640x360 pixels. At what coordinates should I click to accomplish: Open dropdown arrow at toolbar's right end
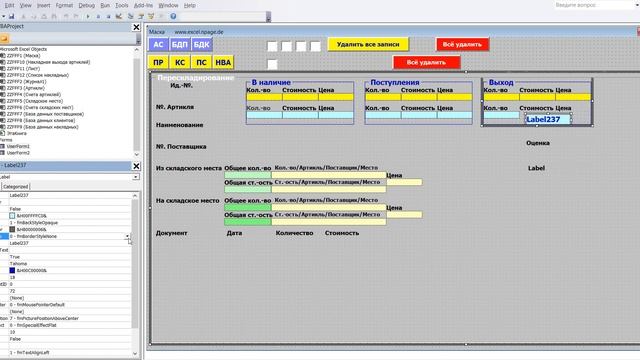(268, 18)
